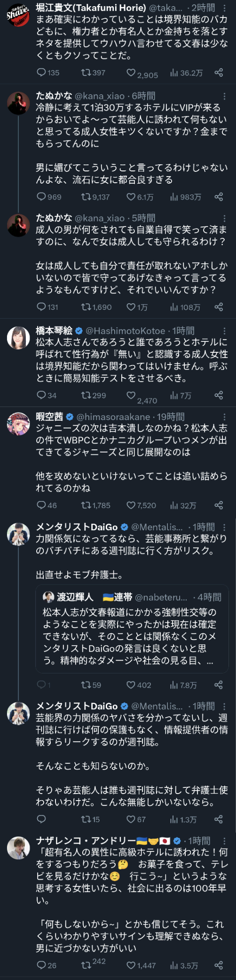236x980 pixels.
Task: Open more options menu on 暇空茜's tweet
Action: coord(224,417)
